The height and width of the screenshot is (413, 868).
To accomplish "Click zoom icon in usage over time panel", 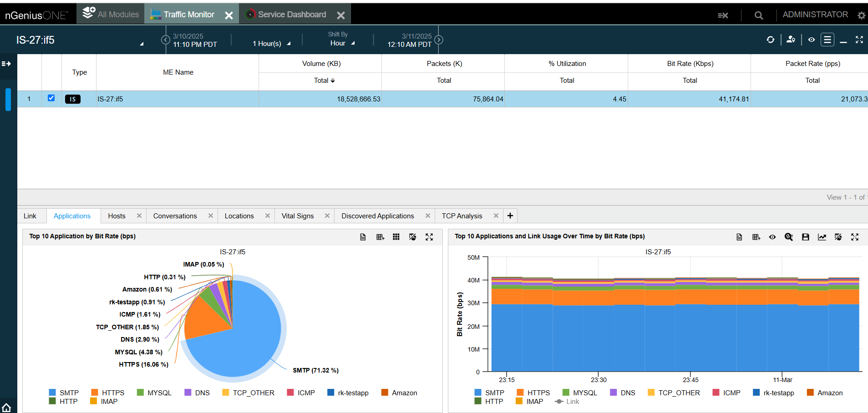I will point(788,237).
